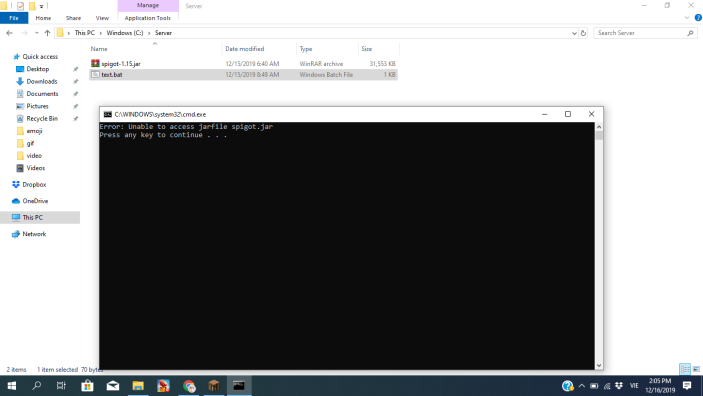Go back with the back arrow

[x=9, y=33]
